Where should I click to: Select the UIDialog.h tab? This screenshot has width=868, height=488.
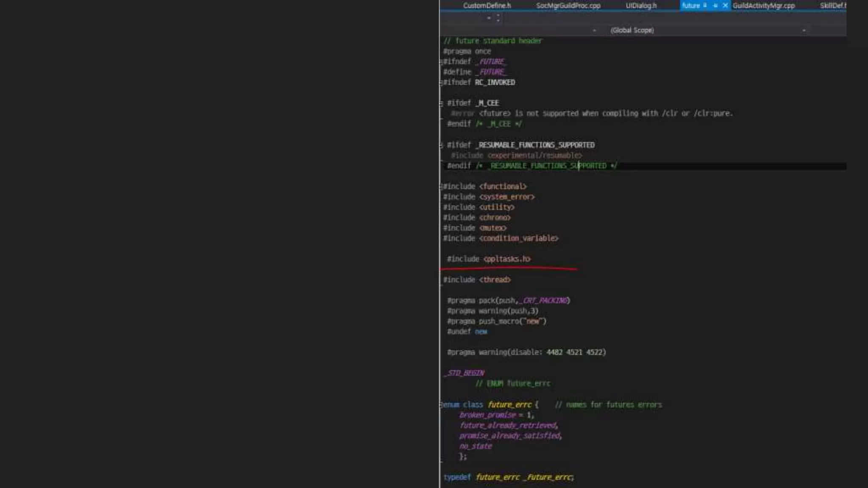(641, 6)
